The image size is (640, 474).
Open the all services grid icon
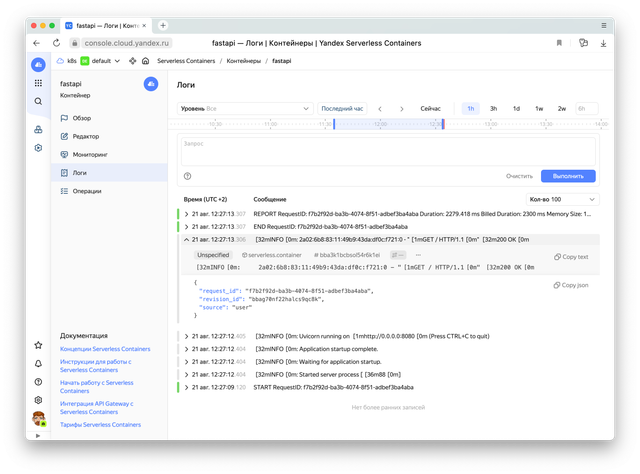tap(38, 83)
